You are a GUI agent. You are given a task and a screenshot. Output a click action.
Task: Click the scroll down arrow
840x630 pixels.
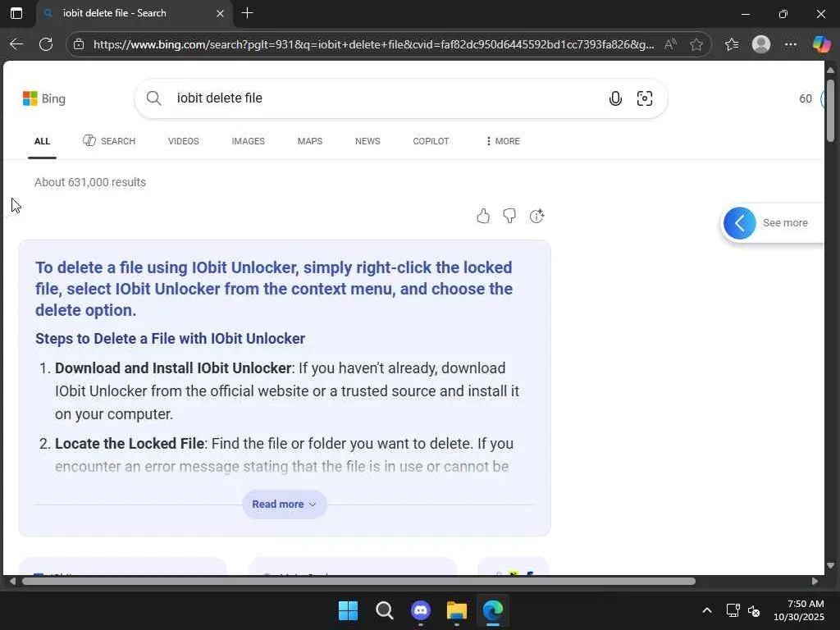click(830, 566)
